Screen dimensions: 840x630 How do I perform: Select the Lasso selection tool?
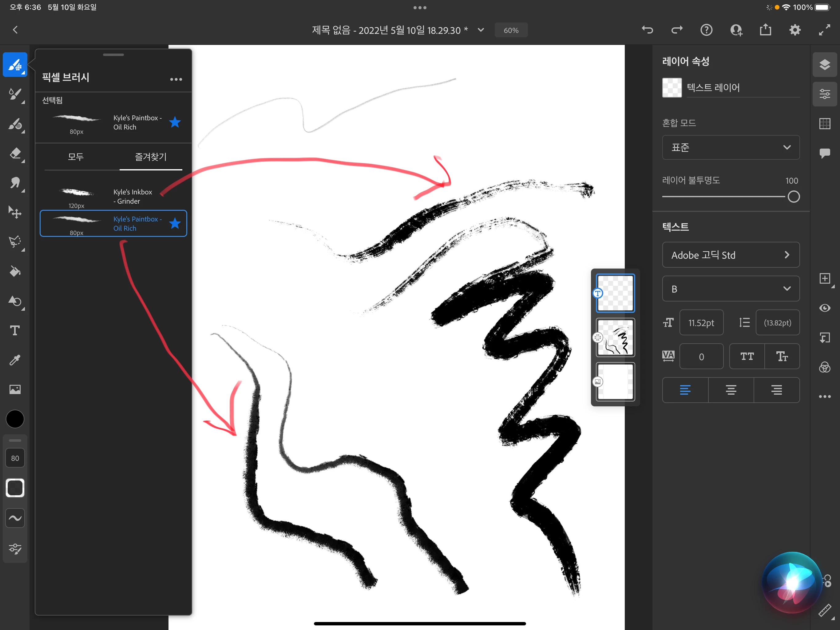[x=15, y=242]
